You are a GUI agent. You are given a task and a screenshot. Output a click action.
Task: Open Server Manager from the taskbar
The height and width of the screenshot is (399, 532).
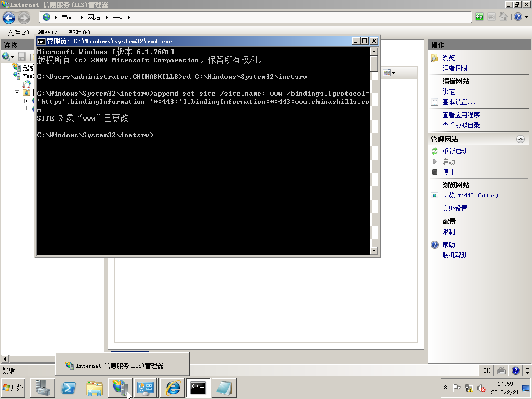(x=43, y=388)
